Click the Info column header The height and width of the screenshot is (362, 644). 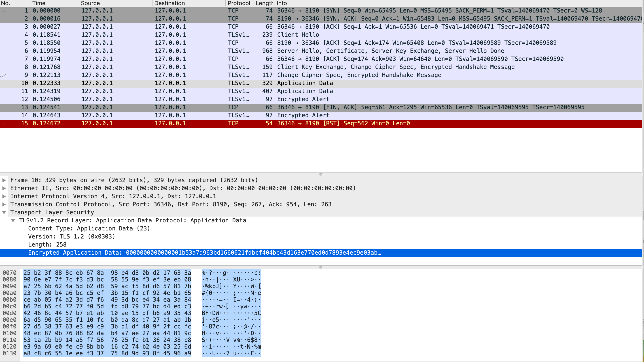[282, 3]
